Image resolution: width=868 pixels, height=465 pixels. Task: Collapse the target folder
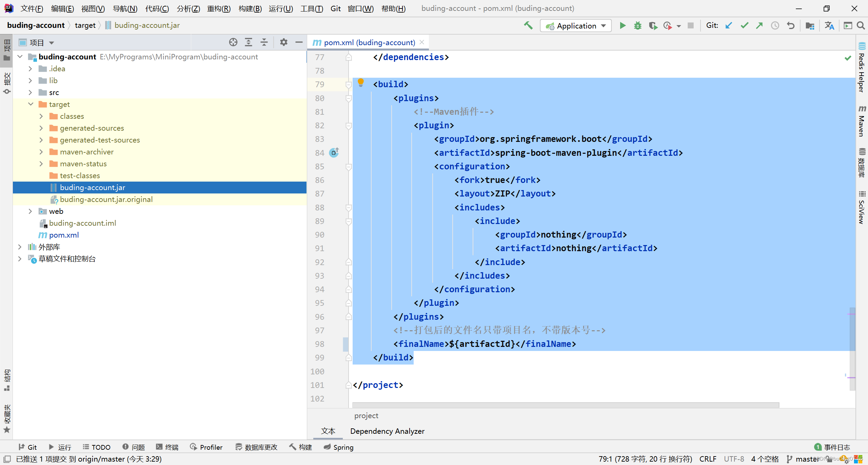(31, 104)
